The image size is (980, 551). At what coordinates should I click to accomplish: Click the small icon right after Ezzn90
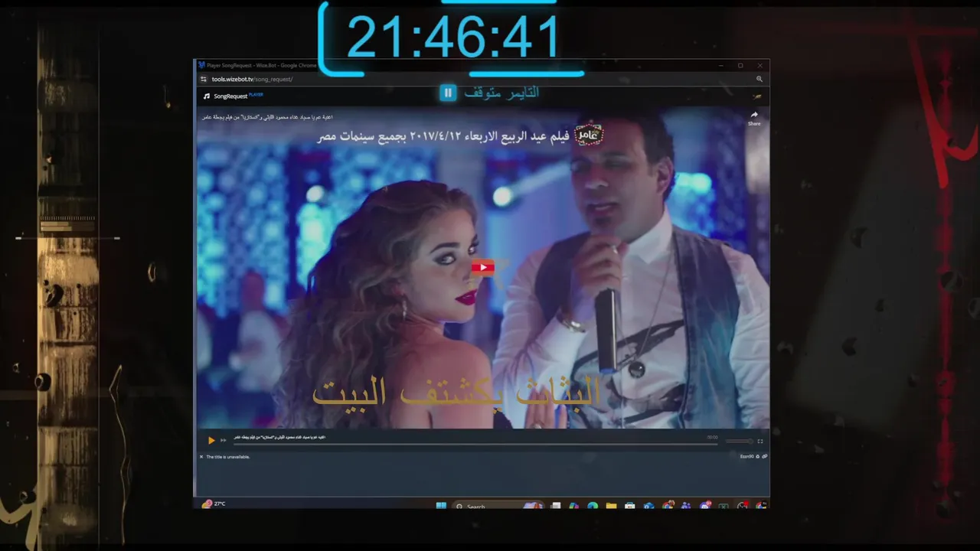[x=758, y=457]
